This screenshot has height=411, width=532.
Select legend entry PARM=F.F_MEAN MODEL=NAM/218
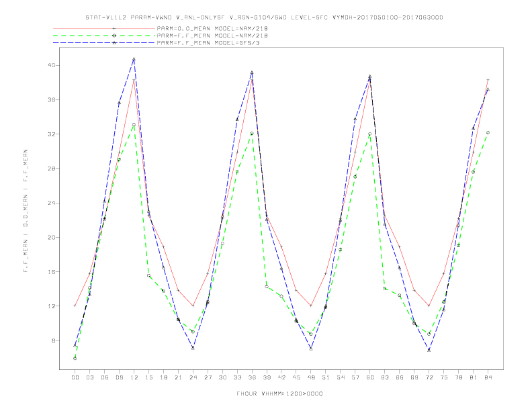212,36
